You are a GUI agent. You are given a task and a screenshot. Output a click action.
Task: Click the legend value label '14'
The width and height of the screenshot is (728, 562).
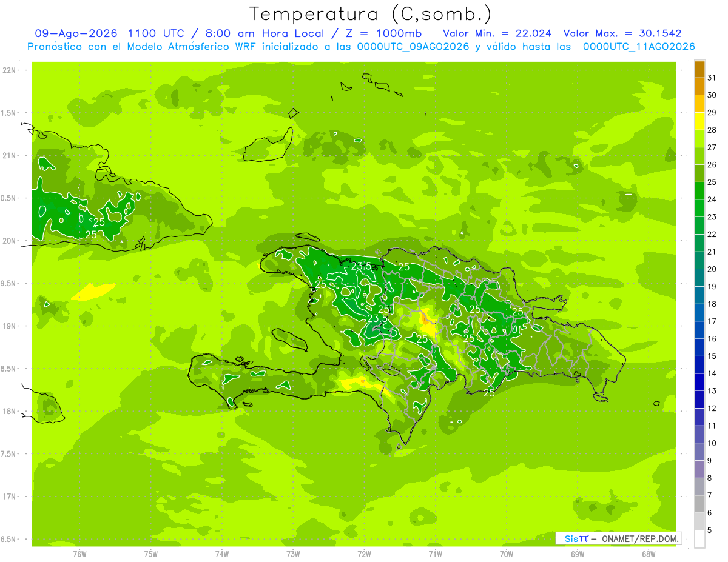(x=712, y=373)
